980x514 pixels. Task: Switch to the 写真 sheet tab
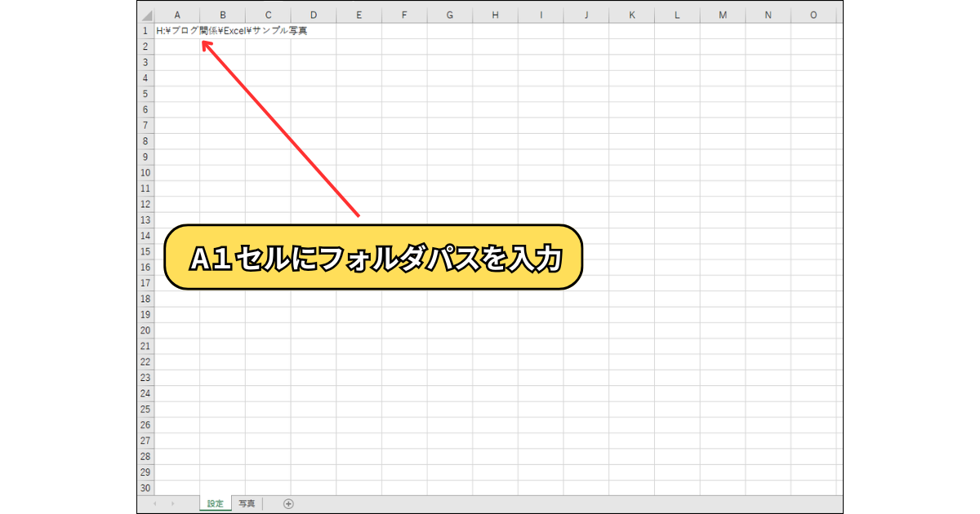tap(247, 503)
